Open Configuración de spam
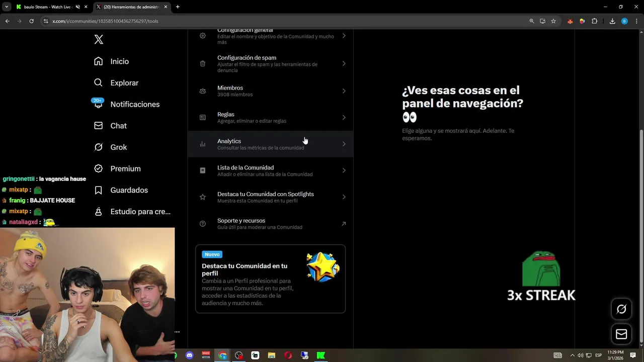644x362 pixels. click(x=271, y=64)
